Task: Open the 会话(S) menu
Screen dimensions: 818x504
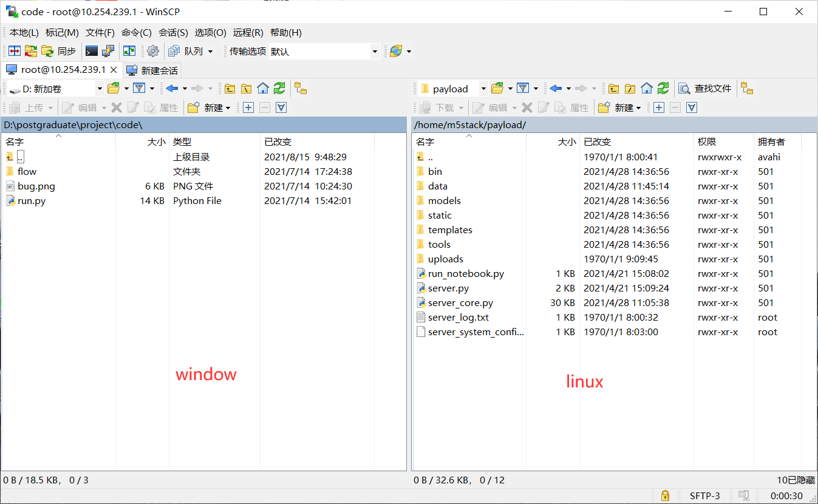Action: pyautogui.click(x=174, y=33)
